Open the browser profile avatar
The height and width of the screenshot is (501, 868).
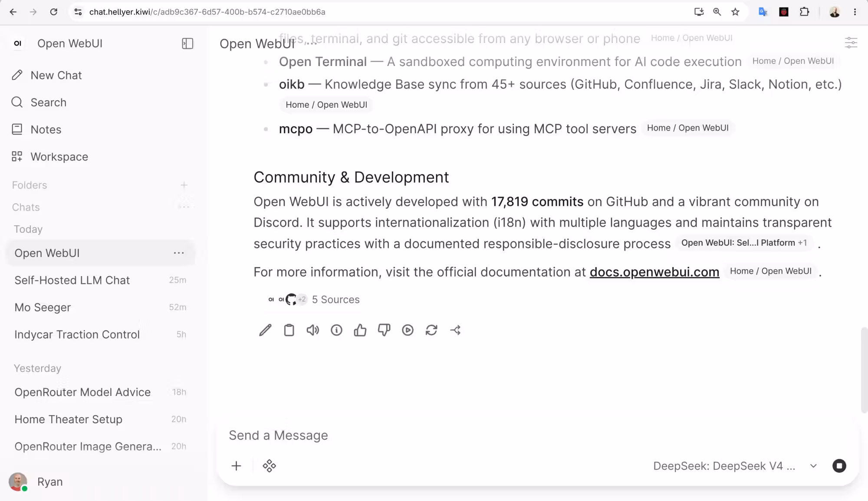834,12
